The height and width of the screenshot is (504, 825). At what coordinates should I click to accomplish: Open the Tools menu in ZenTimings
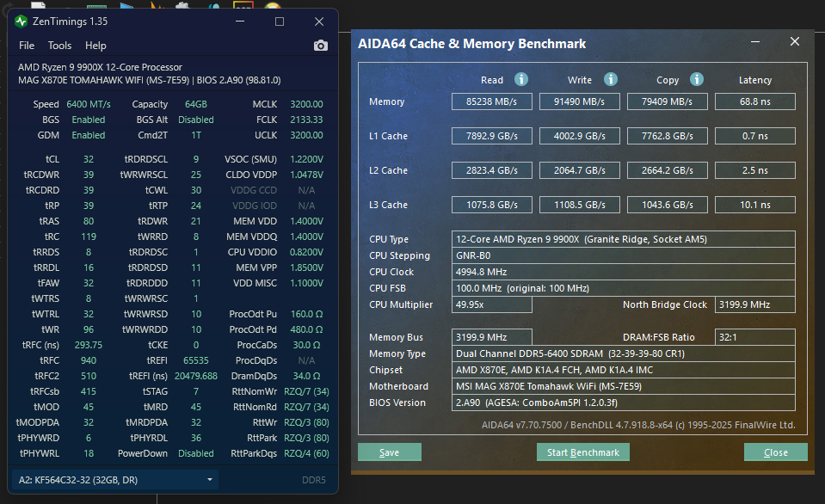(59, 46)
